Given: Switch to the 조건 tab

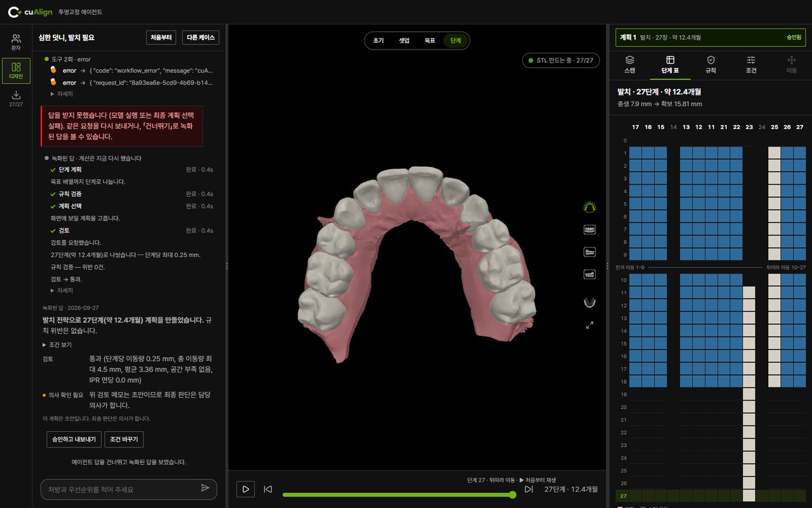Looking at the screenshot, I should coord(751,64).
